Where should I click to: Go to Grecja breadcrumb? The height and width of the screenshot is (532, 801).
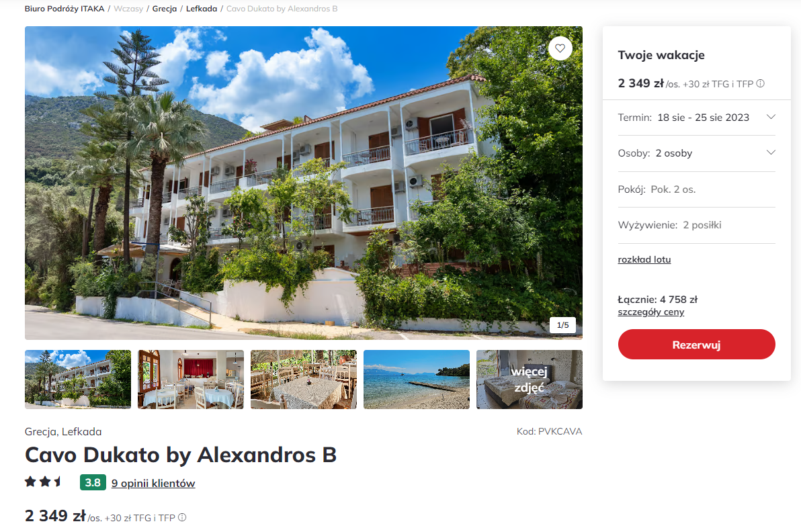coord(165,9)
